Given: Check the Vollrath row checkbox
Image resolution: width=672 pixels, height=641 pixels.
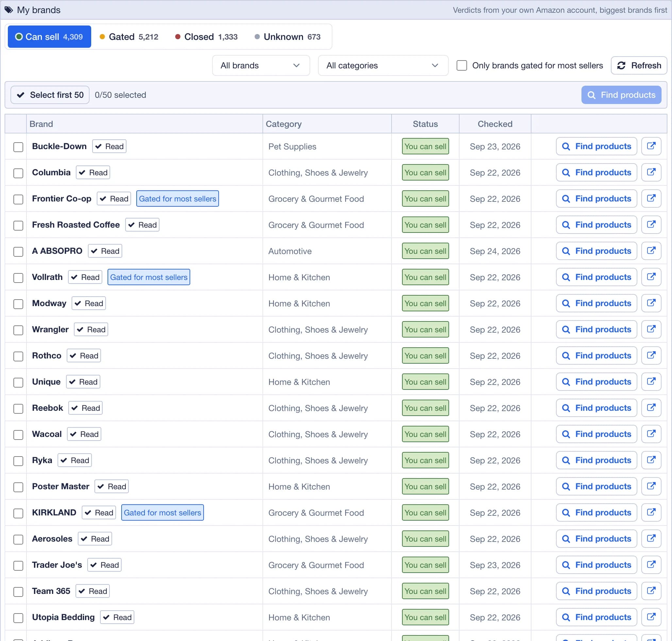Looking at the screenshot, I should (x=18, y=278).
